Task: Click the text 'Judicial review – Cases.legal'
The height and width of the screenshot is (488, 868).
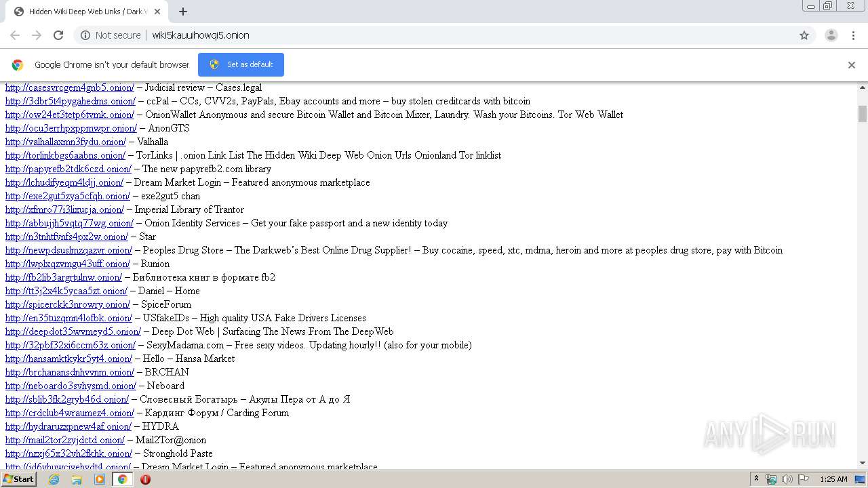Action: pos(203,87)
